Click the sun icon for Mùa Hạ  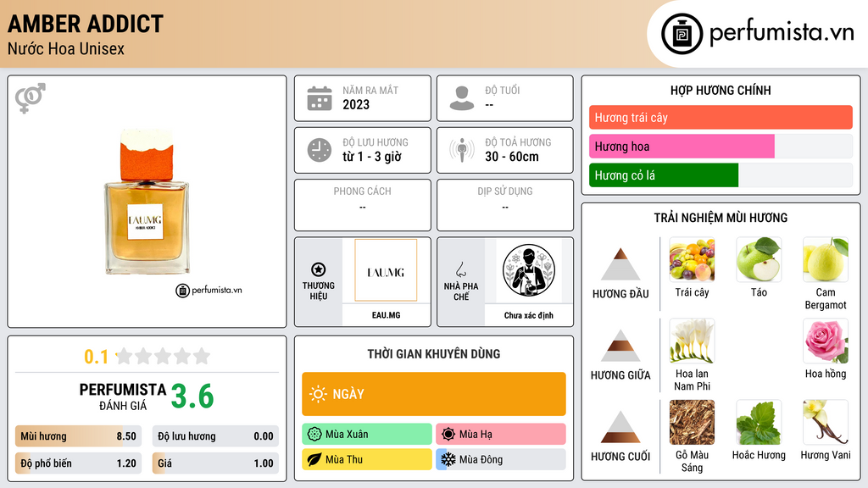(x=448, y=434)
